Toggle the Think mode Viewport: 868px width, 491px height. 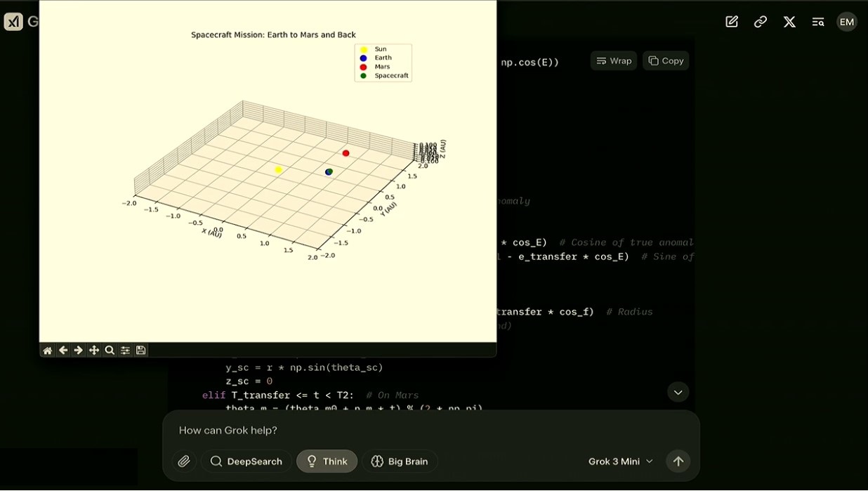(327, 461)
